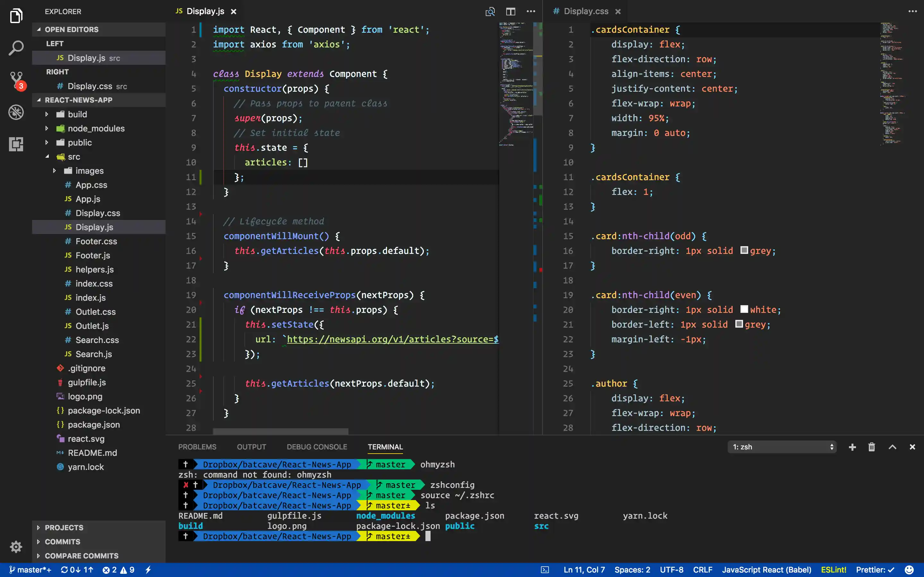Click the split editor icon
924x577 pixels.
510,12
